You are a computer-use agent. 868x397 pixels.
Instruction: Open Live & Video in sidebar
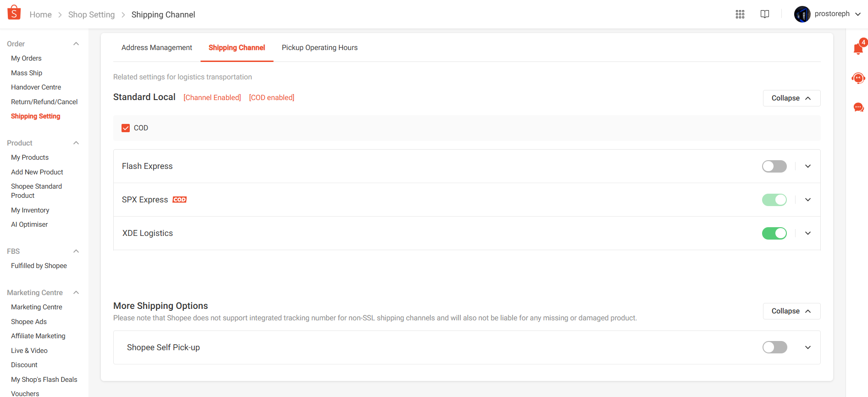coord(29,351)
